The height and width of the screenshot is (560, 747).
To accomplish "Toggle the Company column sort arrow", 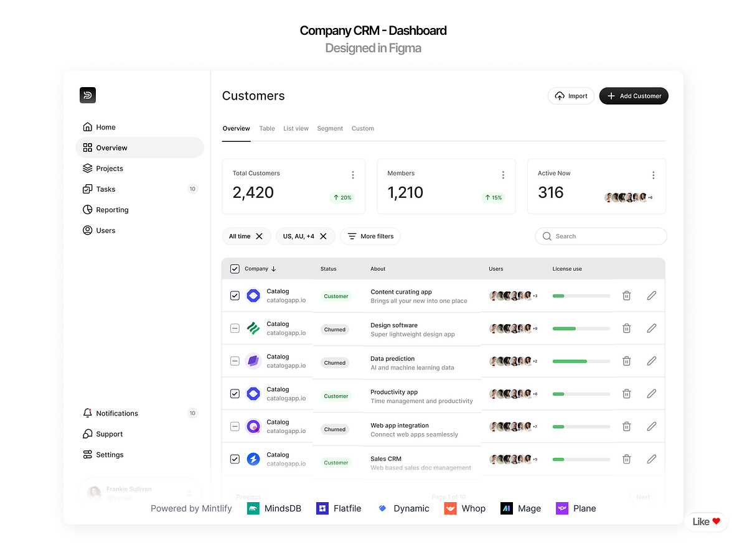I will click(275, 269).
